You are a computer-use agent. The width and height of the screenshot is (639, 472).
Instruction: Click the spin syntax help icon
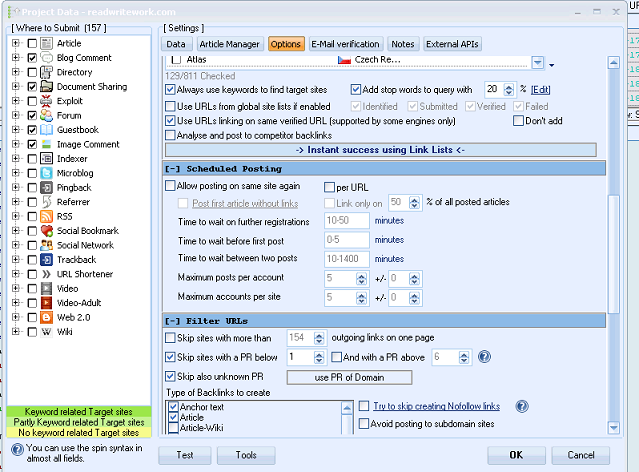(17, 450)
